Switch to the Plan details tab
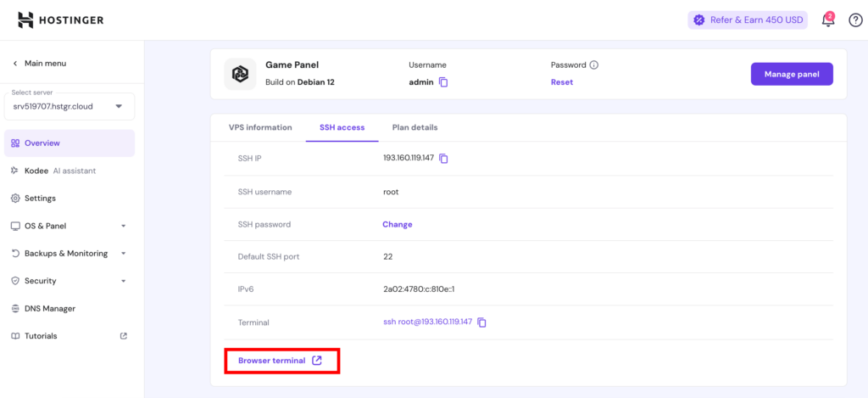 415,127
